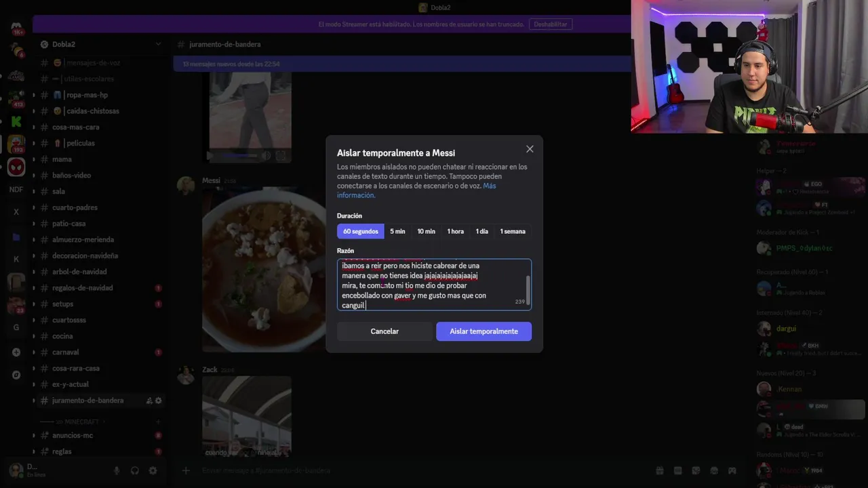Image resolution: width=868 pixels, height=488 pixels.
Task: Confirm with Aislar temporalmente button
Action: [484, 331]
